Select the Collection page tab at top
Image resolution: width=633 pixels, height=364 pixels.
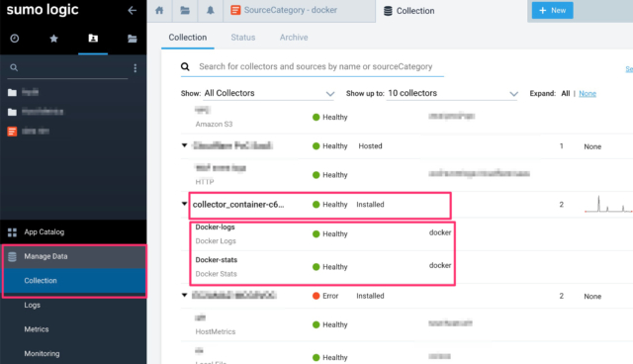click(x=408, y=11)
